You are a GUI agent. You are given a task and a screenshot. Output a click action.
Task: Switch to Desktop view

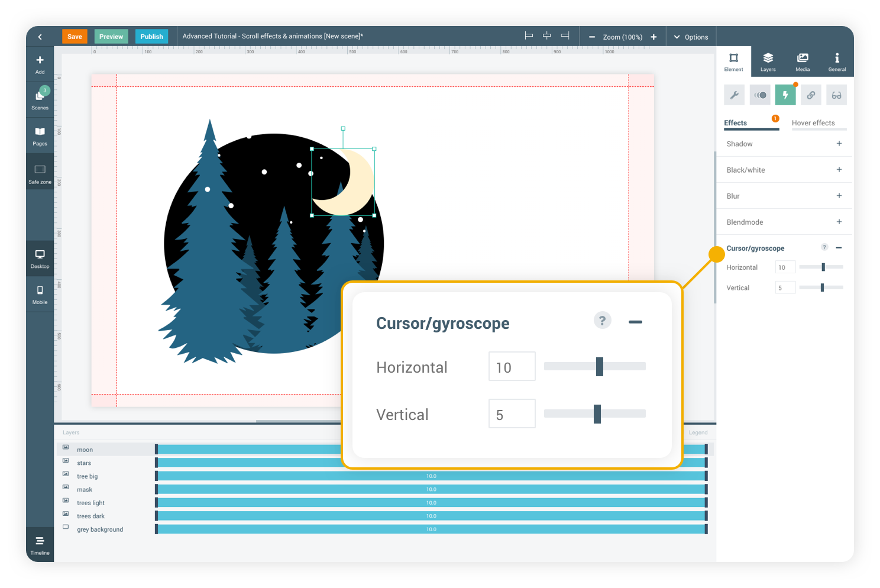pyautogui.click(x=40, y=258)
